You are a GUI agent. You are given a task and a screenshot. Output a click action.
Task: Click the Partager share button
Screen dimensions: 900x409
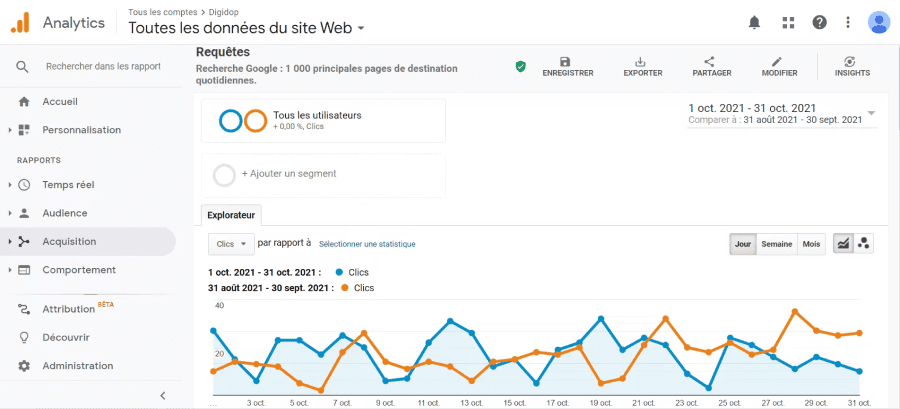pos(712,67)
